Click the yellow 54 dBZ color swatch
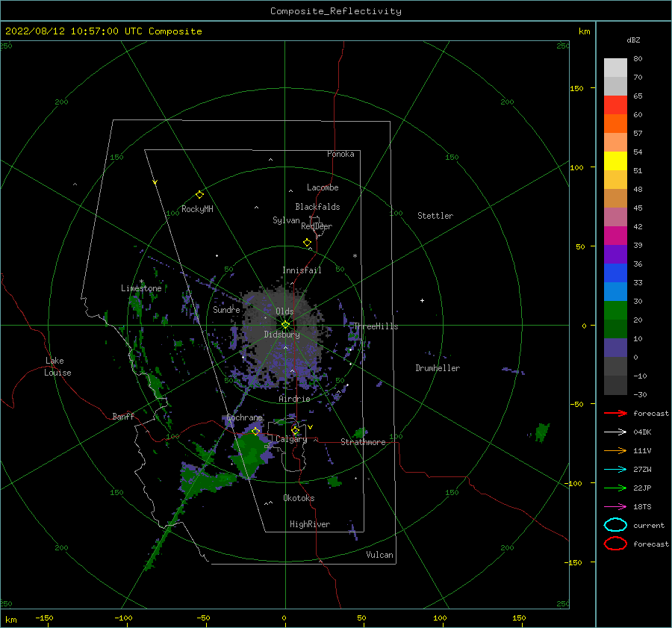672x628 pixels. (615, 161)
